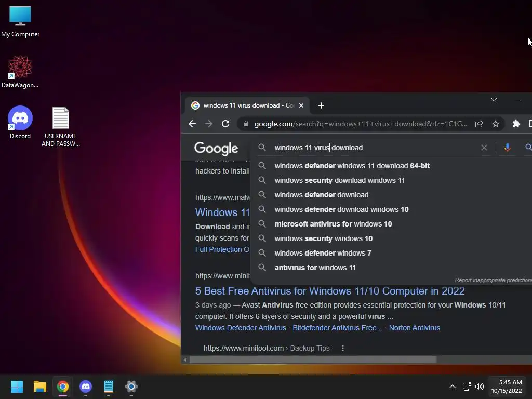Screen dimensions: 532x399
Task: Open Chrome extensions puzzle icon
Action: (x=516, y=124)
